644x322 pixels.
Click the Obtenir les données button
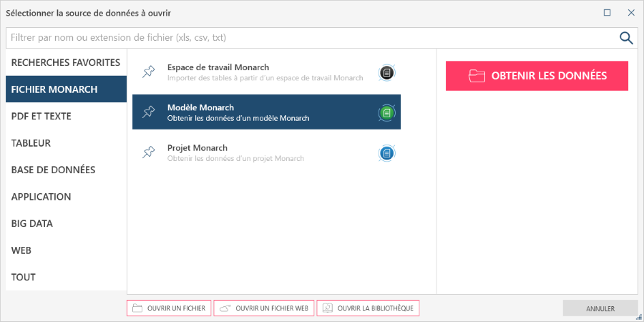click(537, 76)
